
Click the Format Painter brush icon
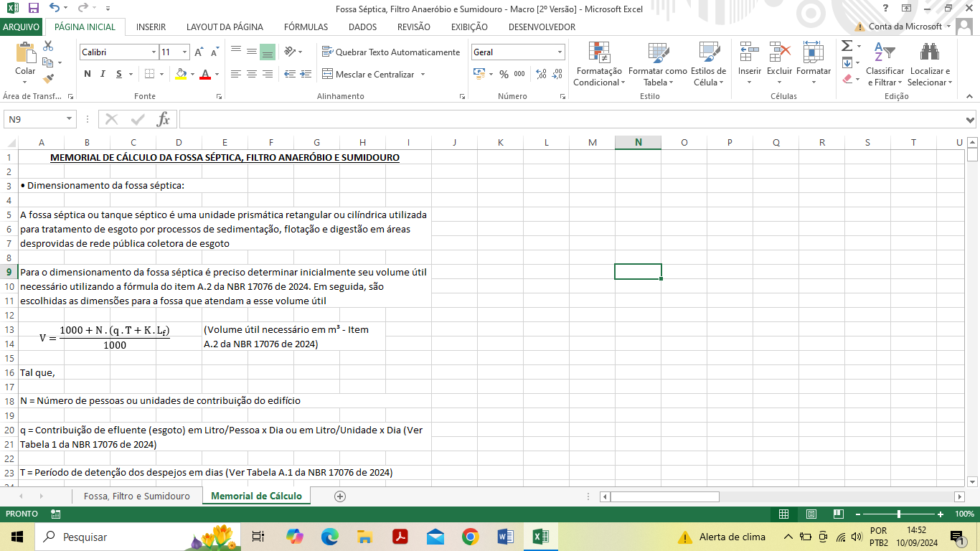click(x=48, y=79)
